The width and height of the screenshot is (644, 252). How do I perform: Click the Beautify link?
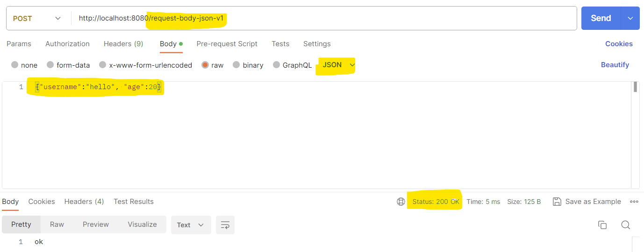click(615, 65)
